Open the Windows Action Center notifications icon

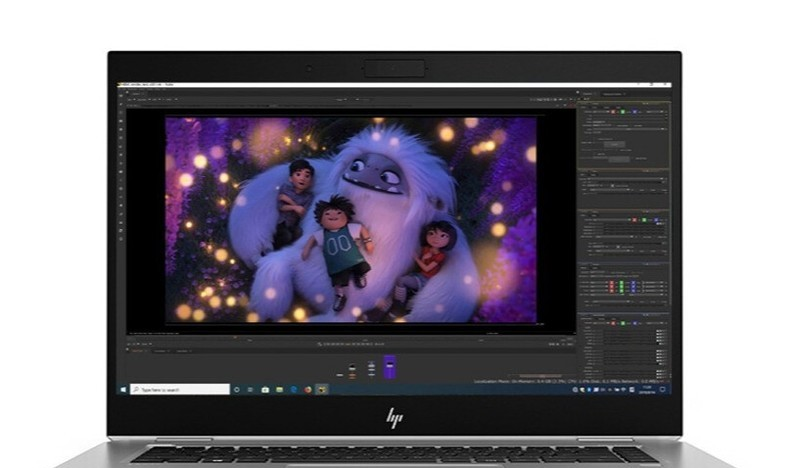[663, 389]
